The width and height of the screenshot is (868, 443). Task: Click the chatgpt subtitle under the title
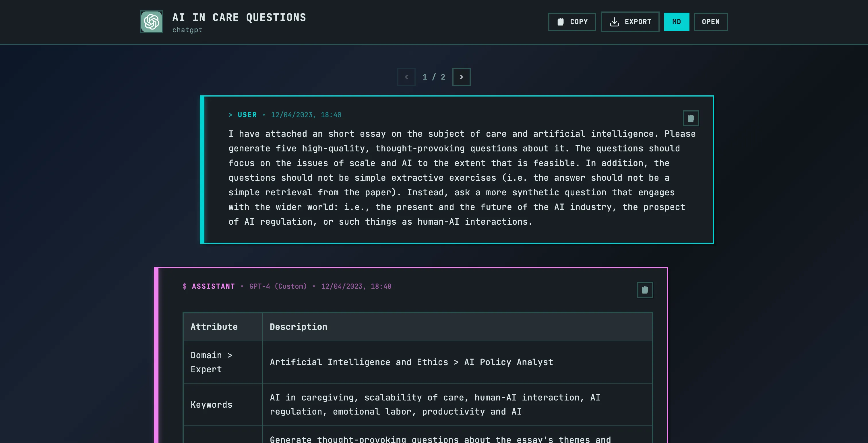[187, 30]
